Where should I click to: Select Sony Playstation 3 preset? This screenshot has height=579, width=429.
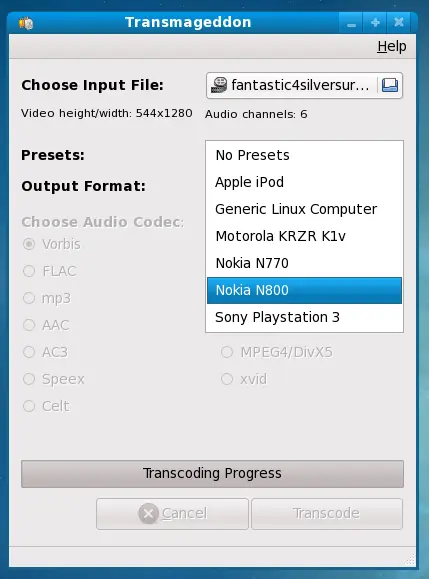tap(304, 317)
